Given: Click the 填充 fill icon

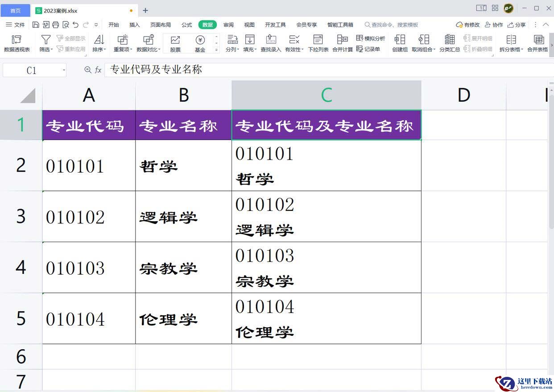Looking at the screenshot, I should pyautogui.click(x=250, y=40).
